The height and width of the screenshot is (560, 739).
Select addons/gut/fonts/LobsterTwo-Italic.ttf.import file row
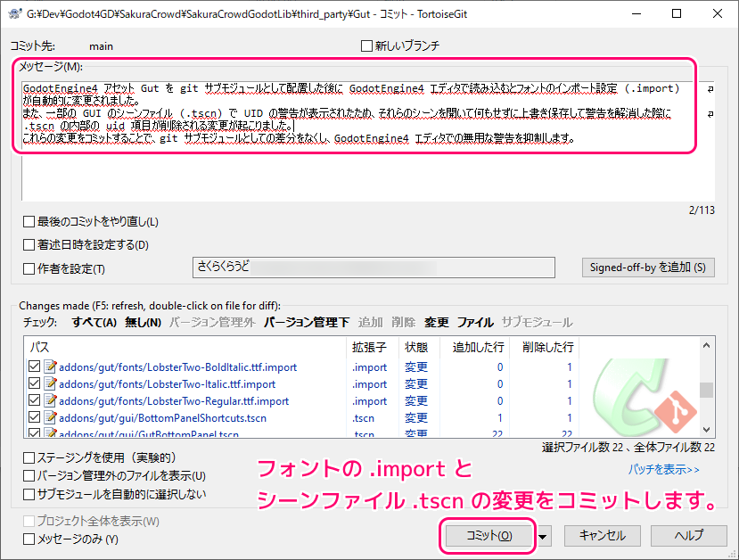coord(301,383)
